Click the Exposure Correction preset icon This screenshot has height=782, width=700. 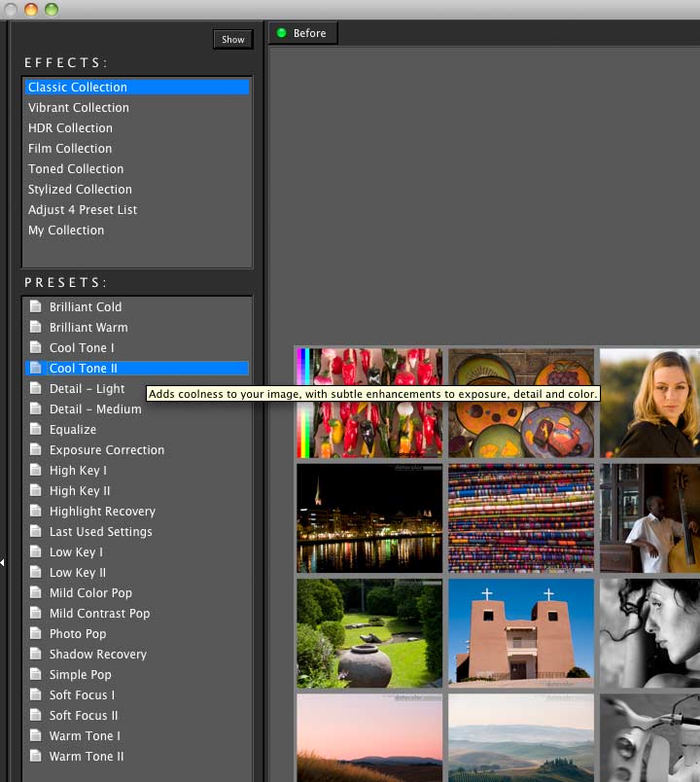[35, 449]
